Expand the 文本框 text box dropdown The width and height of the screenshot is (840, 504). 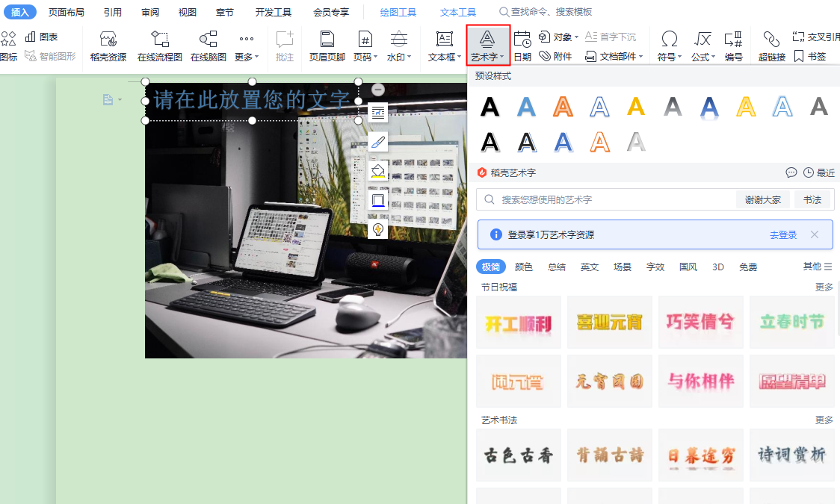click(x=444, y=57)
